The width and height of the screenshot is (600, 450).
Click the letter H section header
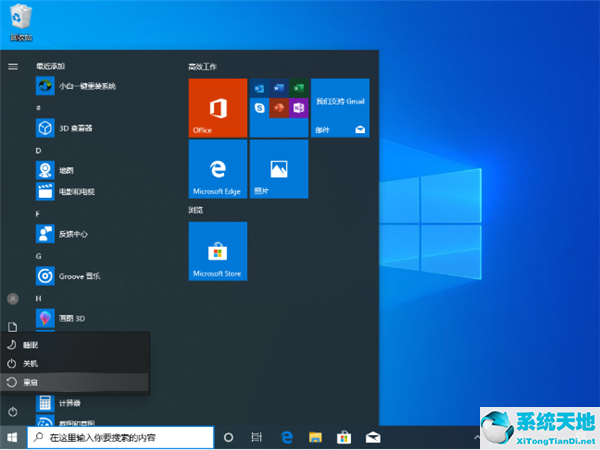(x=38, y=298)
